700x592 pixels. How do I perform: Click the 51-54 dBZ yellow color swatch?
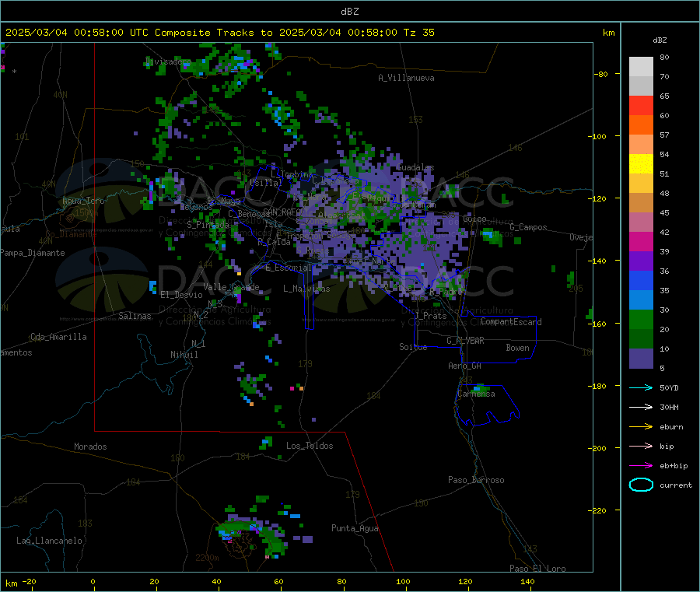pos(641,164)
